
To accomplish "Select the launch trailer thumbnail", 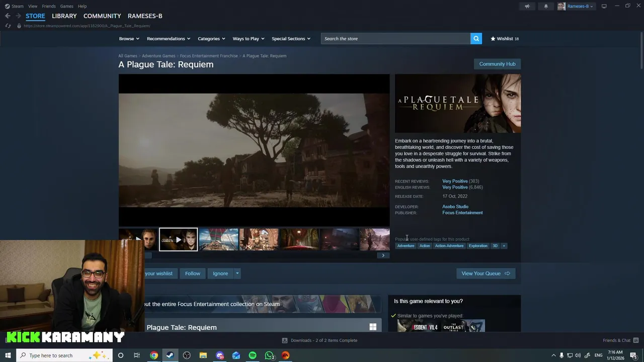I will pos(179,239).
